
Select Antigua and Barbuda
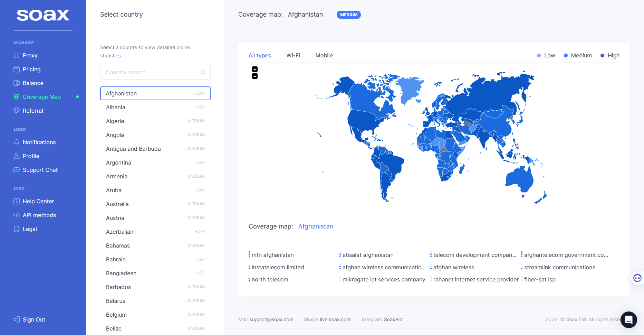click(x=155, y=149)
